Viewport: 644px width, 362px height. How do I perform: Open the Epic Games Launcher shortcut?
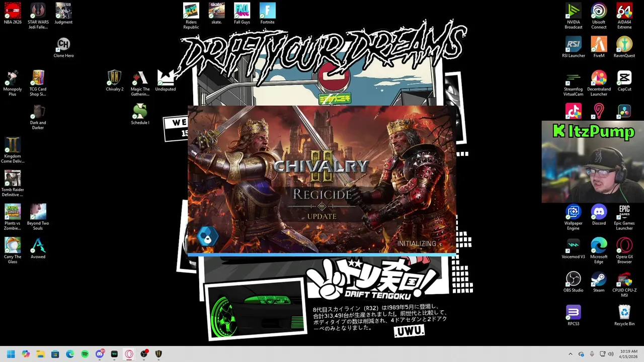click(x=624, y=217)
